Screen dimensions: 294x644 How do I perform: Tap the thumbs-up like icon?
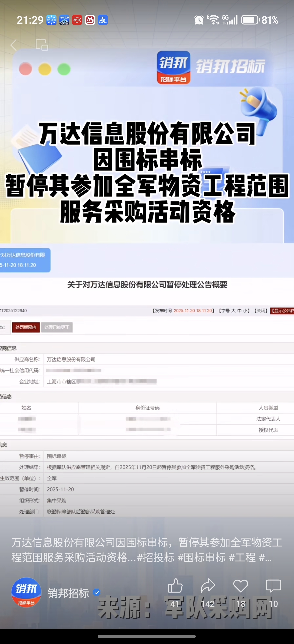click(175, 586)
